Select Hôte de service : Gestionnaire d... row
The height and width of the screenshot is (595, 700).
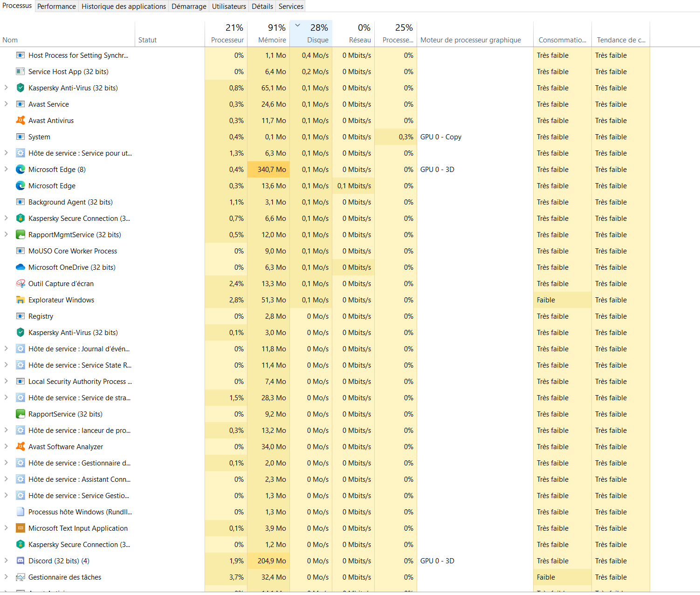tap(325, 463)
